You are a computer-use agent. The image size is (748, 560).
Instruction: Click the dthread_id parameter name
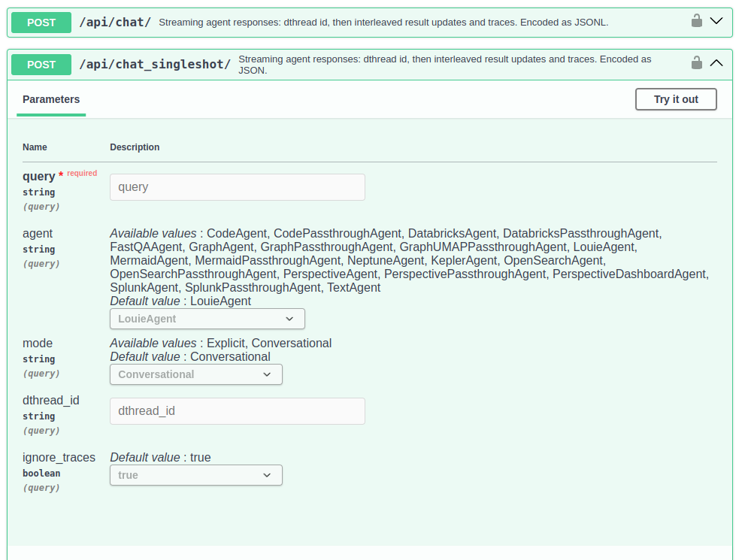pos(51,400)
